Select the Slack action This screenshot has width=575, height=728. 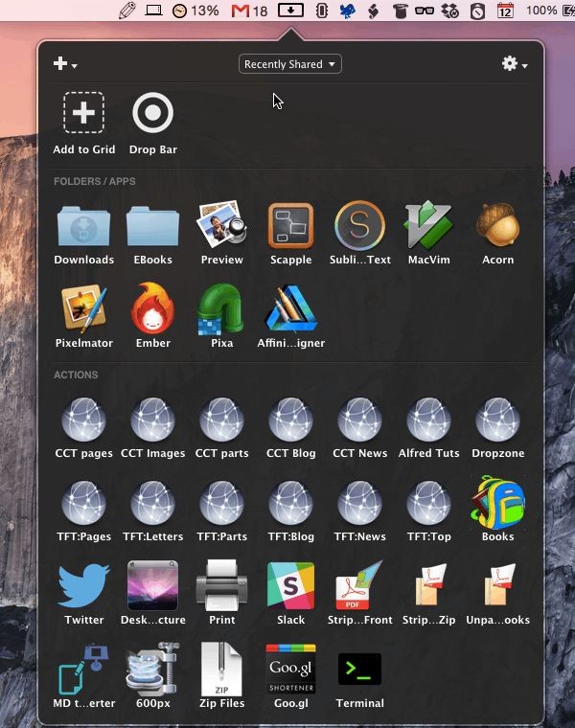coord(290,585)
